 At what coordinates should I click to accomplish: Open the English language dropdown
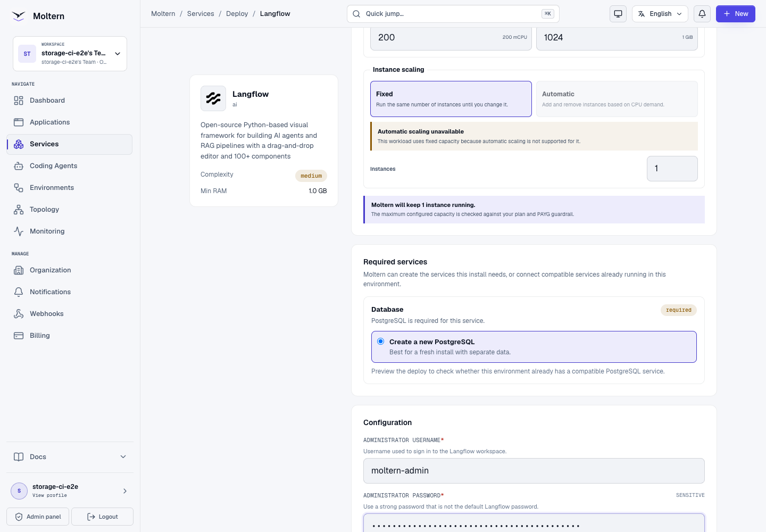click(x=660, y=14)
